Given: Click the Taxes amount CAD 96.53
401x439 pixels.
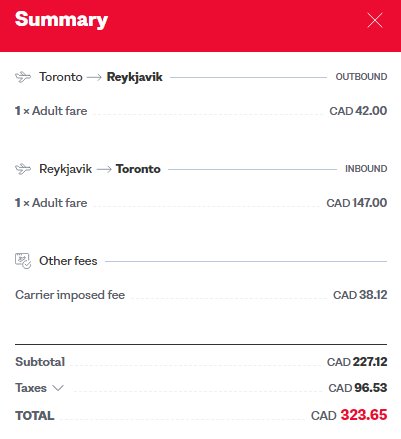Looking at the screenshot, I should [x=358, y=388].
